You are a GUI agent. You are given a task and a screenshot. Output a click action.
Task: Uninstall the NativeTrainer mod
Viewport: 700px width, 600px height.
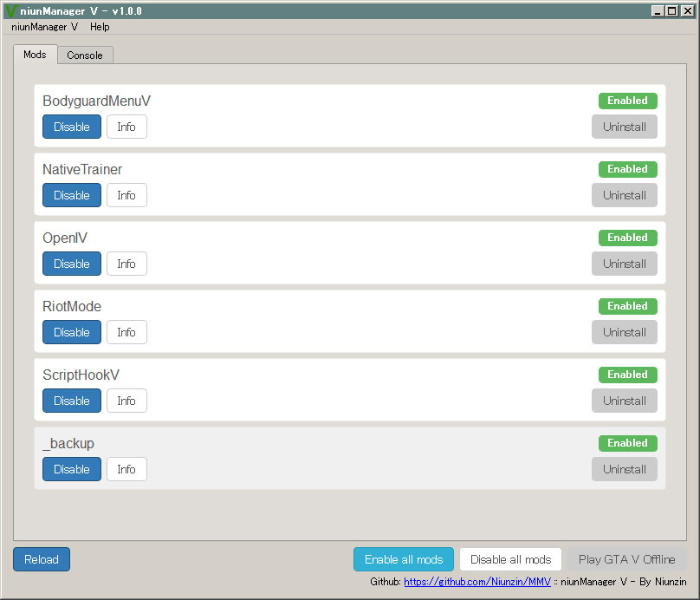pyautogui.click(x=625, y=195)
